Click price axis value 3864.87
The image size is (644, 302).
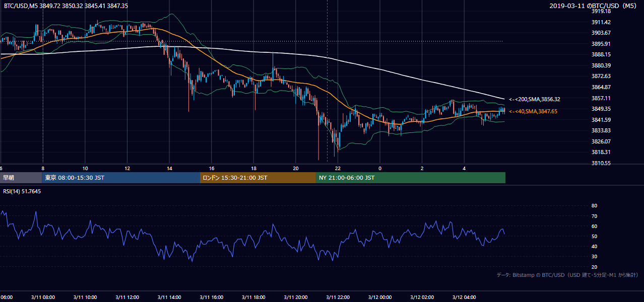point(601,87)
